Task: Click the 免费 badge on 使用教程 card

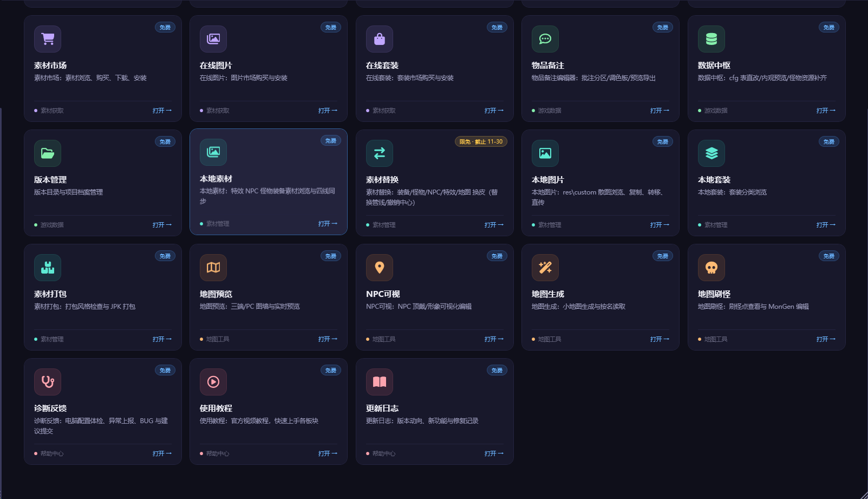Action: 331,371
